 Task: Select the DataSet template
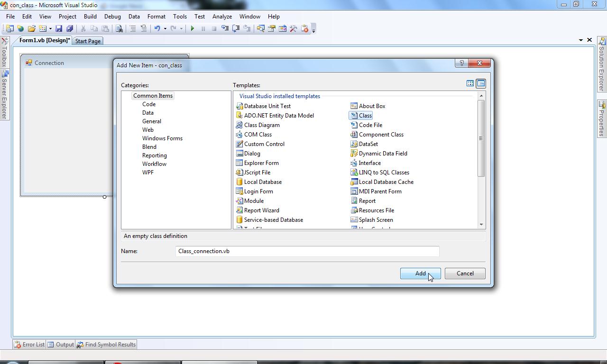click(364, 144)
